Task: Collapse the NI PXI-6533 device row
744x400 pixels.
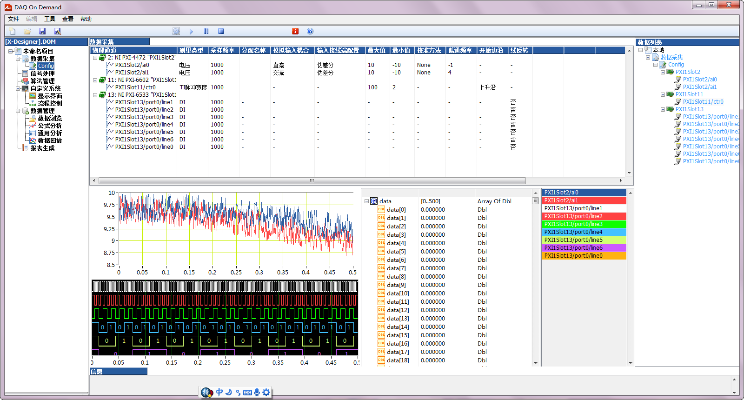Action: coord(94,95)
